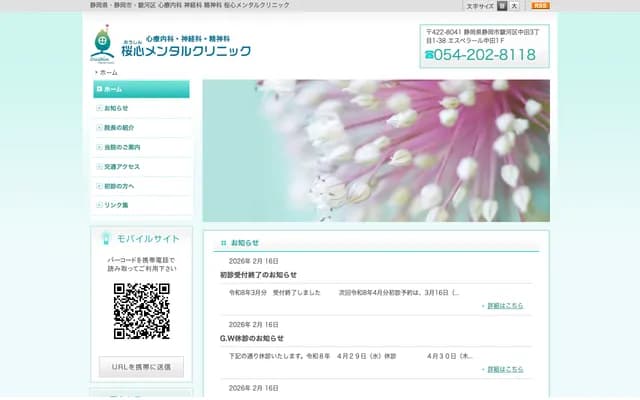Click the mobile site lightbulb icon

tap(104, 239)
